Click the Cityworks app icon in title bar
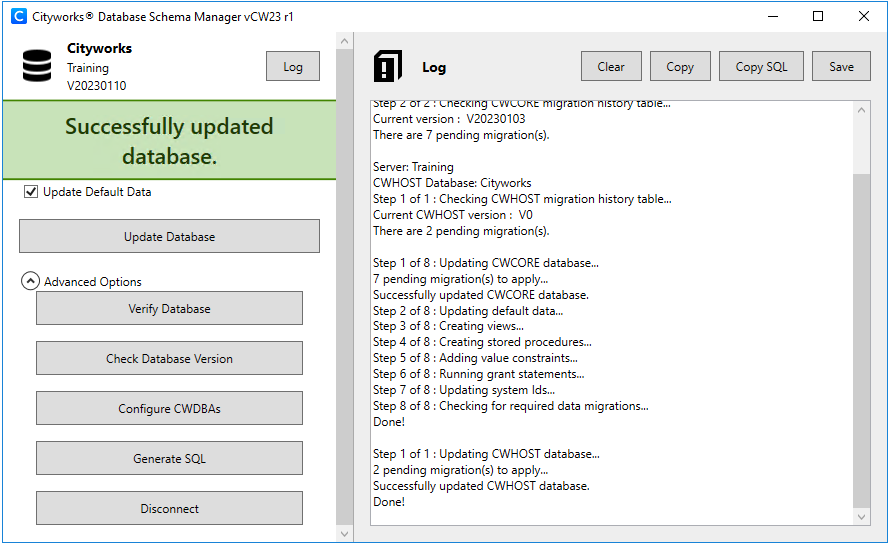Viewport: 890px width, 546px height. tap(18, 16)
